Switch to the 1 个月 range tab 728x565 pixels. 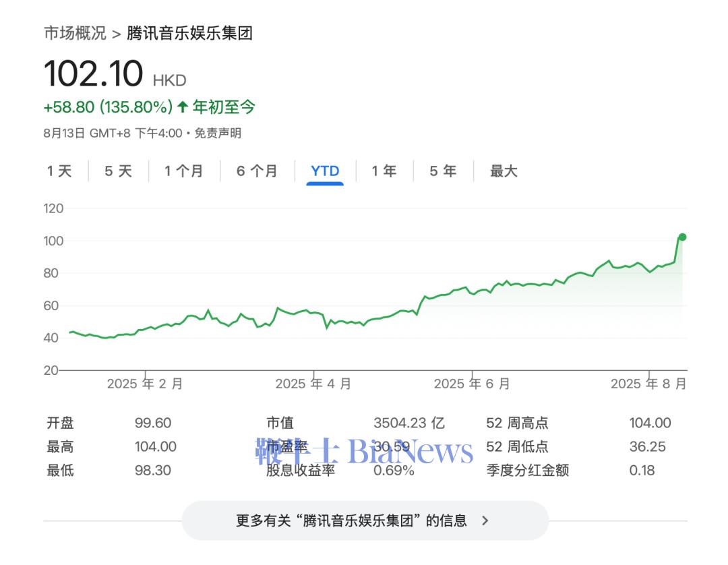coord(184,171)
